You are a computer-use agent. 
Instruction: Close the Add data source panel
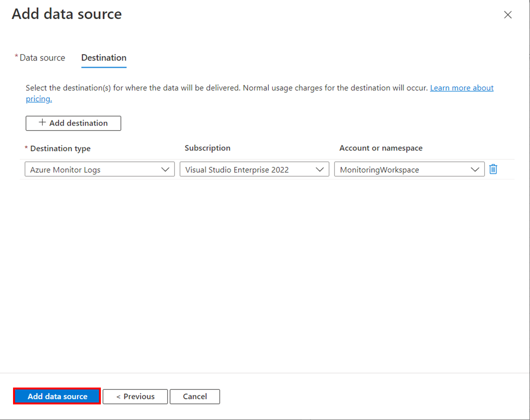[x=508, y=15]
